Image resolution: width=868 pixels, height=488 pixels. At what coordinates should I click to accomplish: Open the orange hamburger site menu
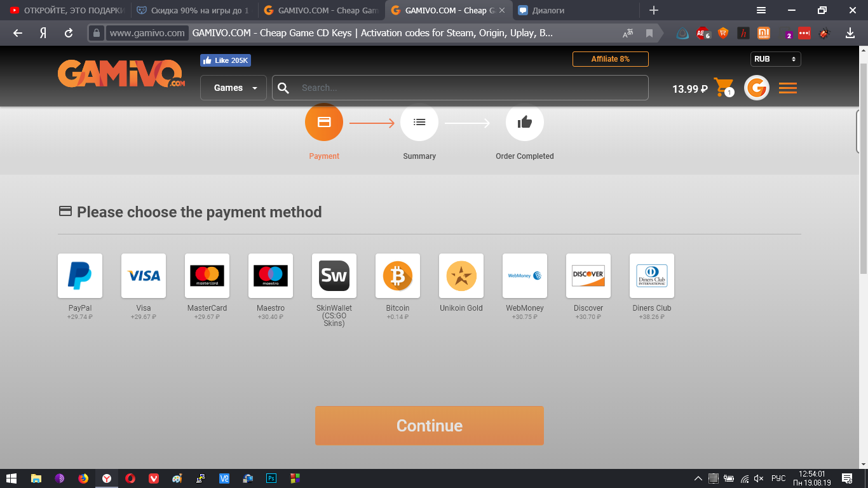[x=788, y=88]
